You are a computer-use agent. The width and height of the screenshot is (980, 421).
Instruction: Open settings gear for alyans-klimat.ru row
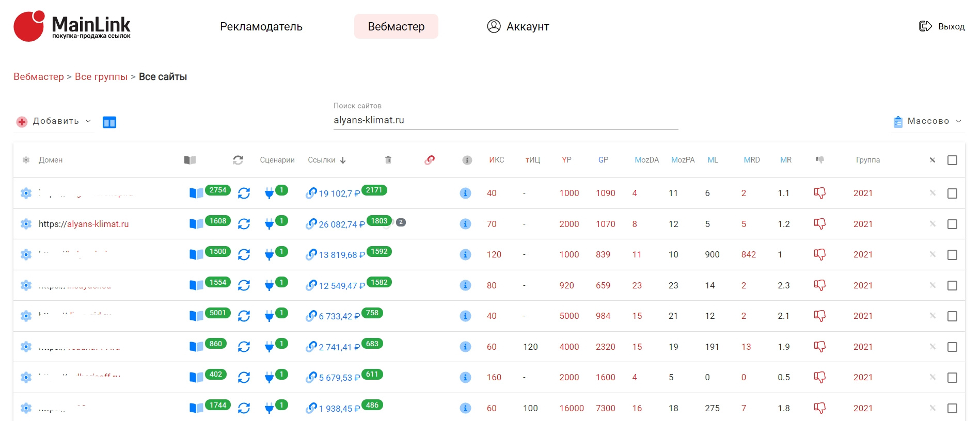(x=26, y=224)
